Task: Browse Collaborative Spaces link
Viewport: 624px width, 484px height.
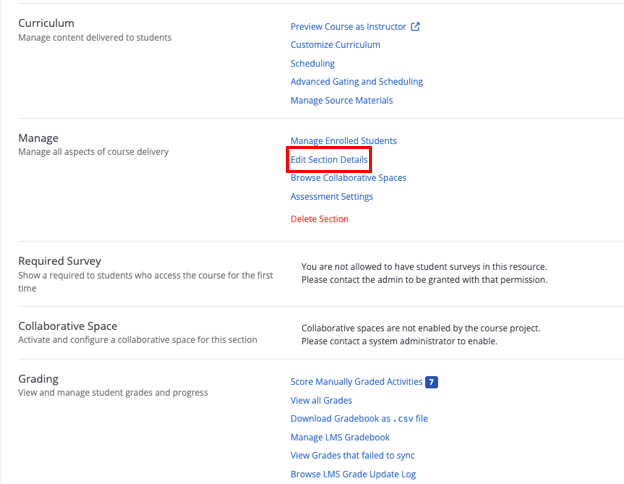Action: (x=348, y=178)
